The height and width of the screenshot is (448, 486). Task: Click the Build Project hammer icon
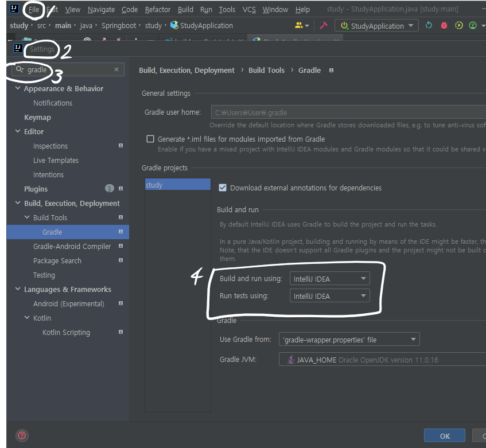click(323, 25)
